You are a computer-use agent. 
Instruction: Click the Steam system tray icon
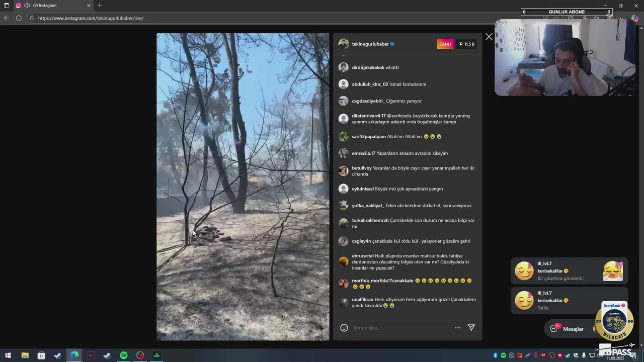point(567,355)
